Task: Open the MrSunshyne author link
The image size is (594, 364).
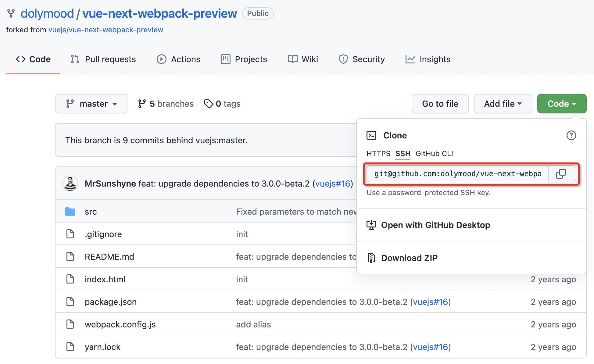Action: [x=110, y=184]
